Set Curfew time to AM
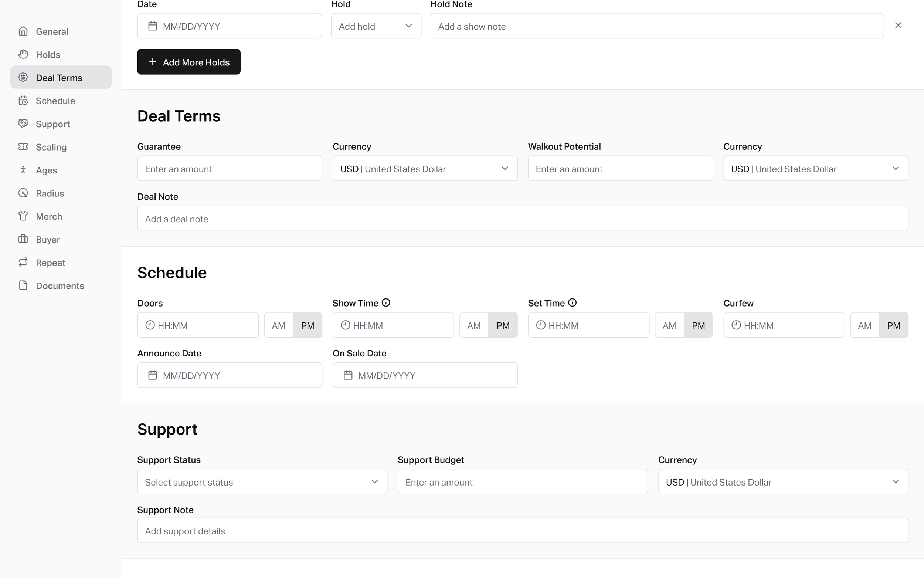 tap(865, 325)
